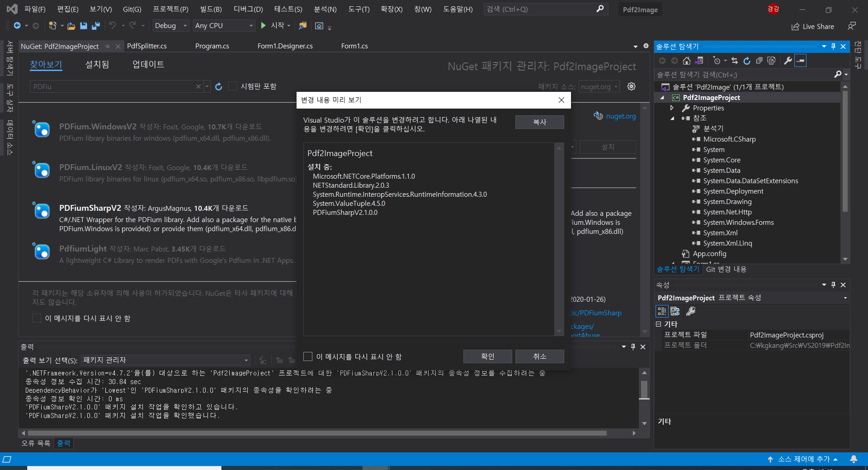The height and width of the screenshot is (470, 868).
Task: Click the Save floppy disk icon
Action: point(83,26)
